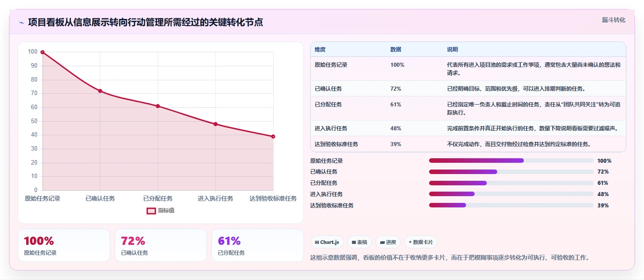Click the 39% value in the table
Screen dimensions: 644x280
396,144
